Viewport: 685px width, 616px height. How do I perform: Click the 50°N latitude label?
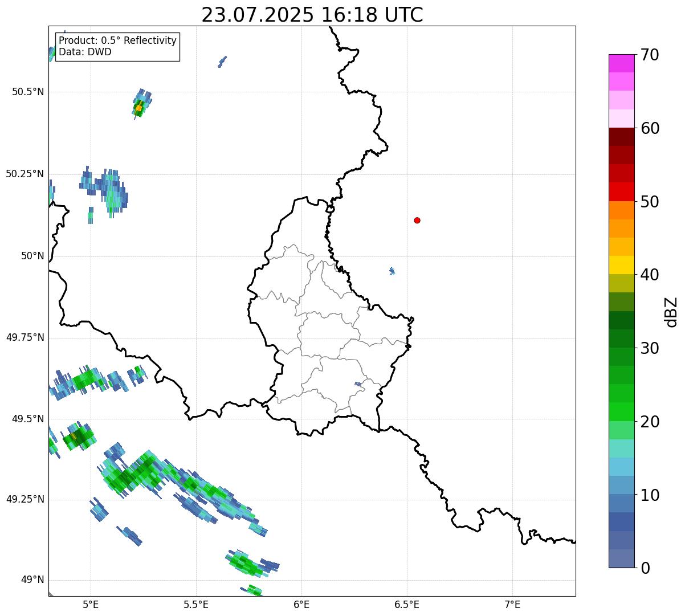(32, 256)
